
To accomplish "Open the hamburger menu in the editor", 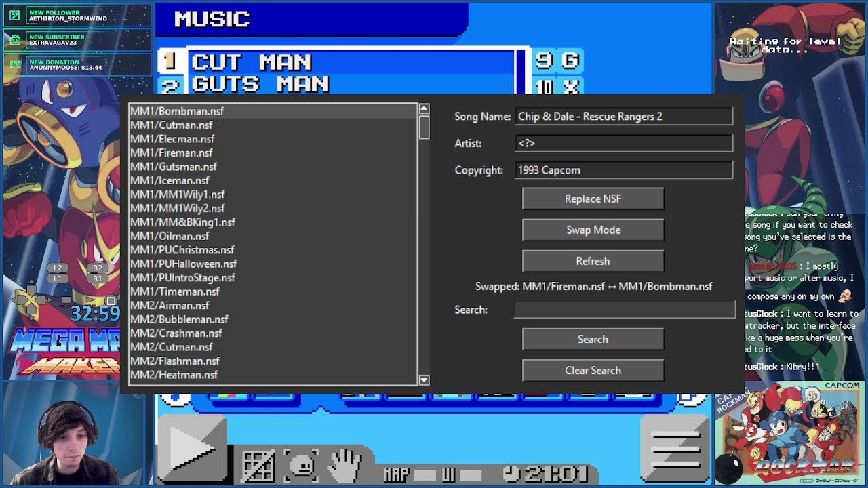I will point(675,449).
